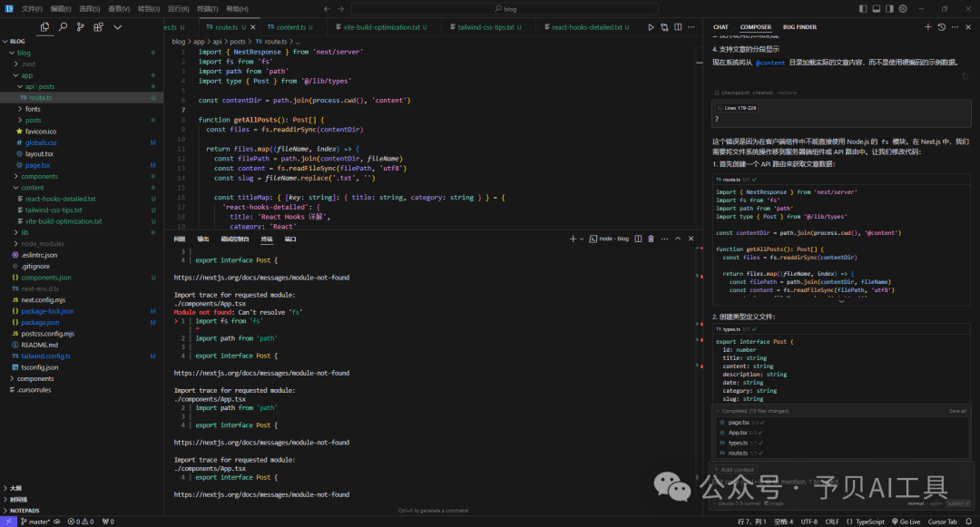Open the terminal launch profile dropdown

[582, 239]
